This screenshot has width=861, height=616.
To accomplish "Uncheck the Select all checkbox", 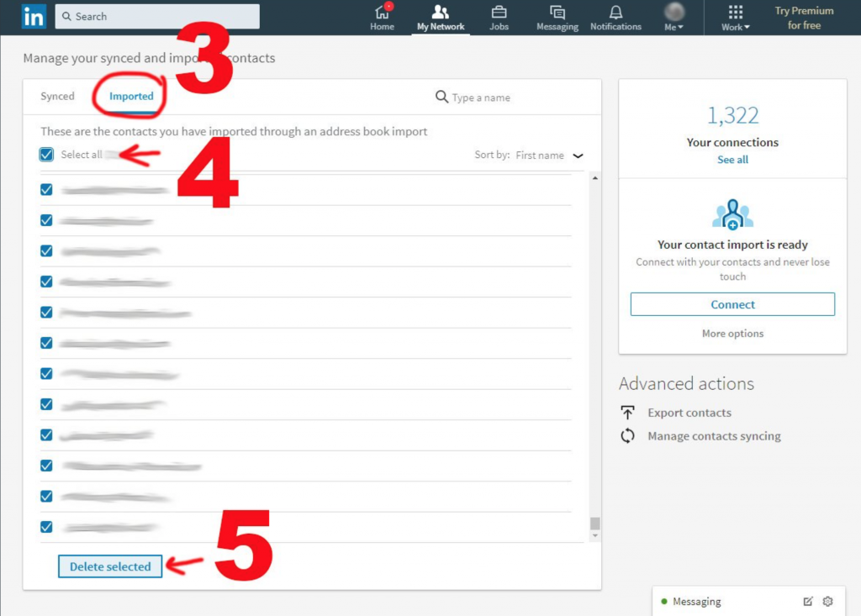I will (47, 155).
